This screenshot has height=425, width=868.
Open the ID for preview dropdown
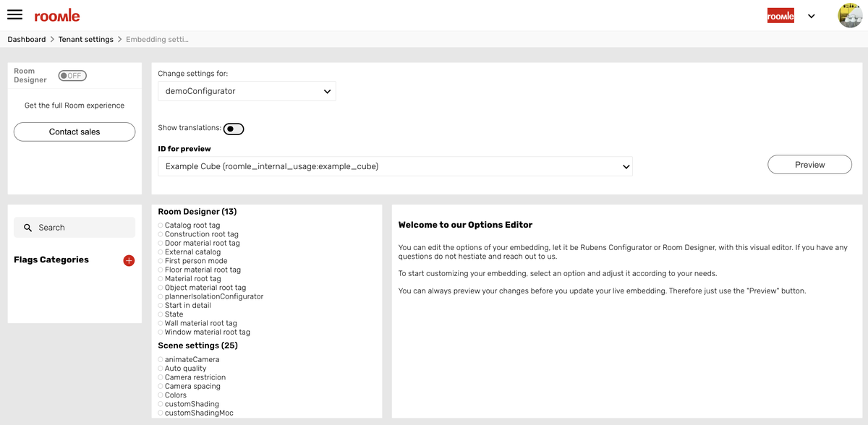[394, 166]
